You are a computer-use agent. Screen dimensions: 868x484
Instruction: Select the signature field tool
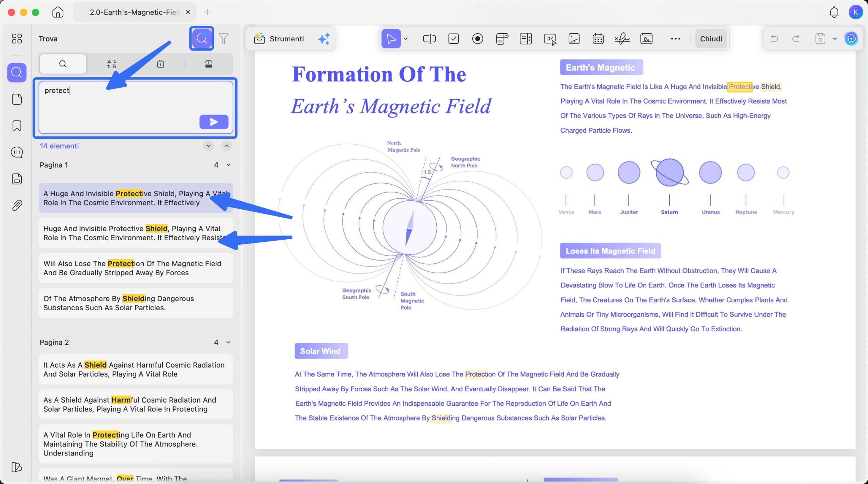[622, 39]
